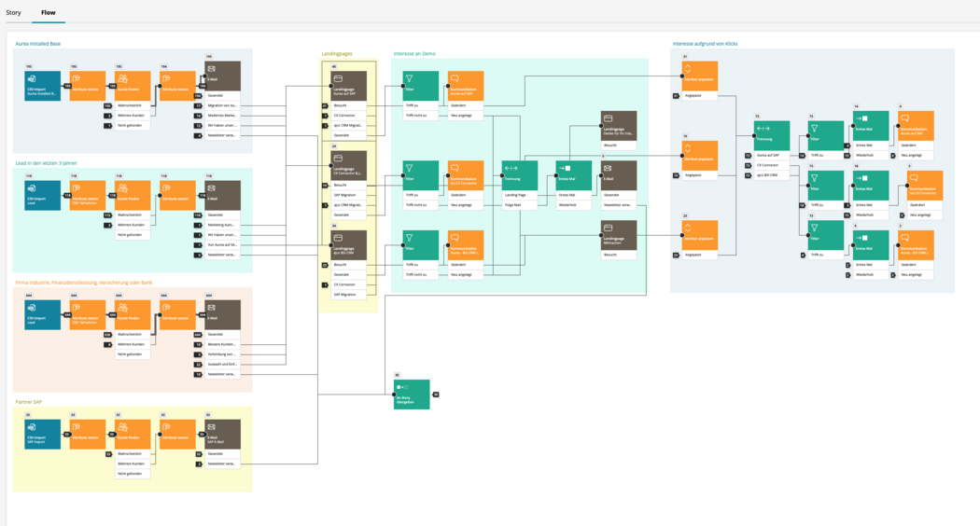Select CSV-Import node in Firma Industrie group
The height and width of the screenshot is (526, 980).
(x=43, y=315)
